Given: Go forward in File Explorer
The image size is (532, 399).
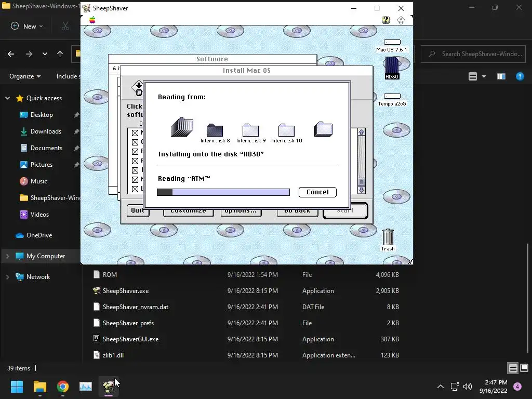Looking at the screenshot, I should tap(29, 54).
